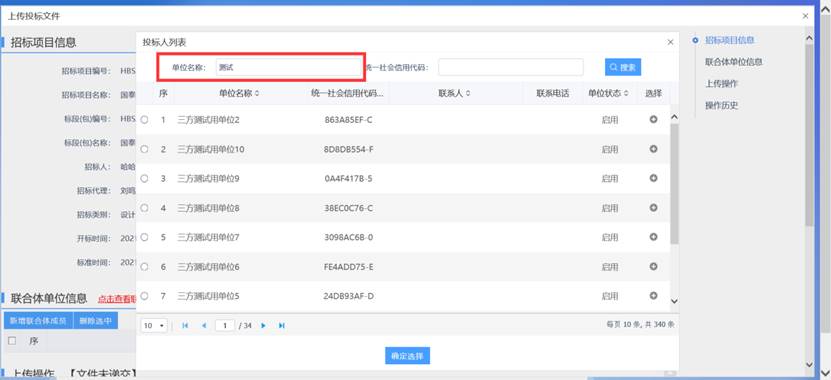Select the radio button for 三方测试用单位6
The height and width of the screenshot is (380, 831).
(144, 267)
